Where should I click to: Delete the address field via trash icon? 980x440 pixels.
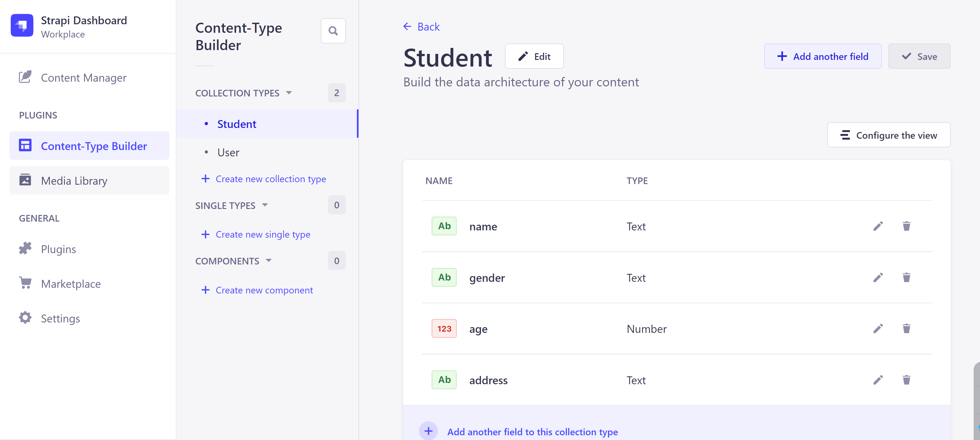[906, 380]
